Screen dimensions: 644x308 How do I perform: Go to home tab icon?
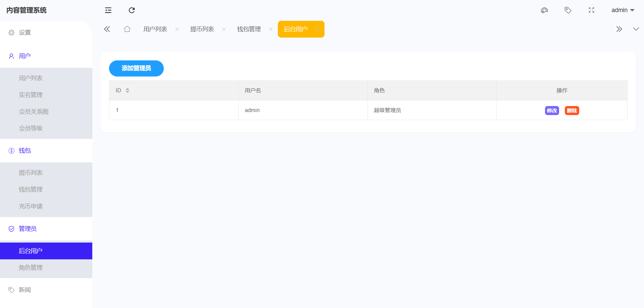(x=127, y=29)
